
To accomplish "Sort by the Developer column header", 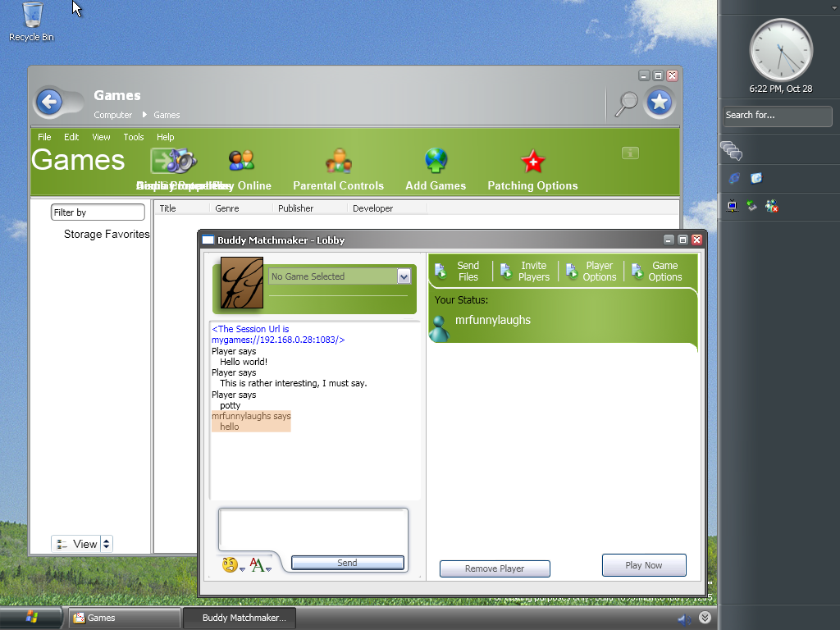I will pos(387,208).
